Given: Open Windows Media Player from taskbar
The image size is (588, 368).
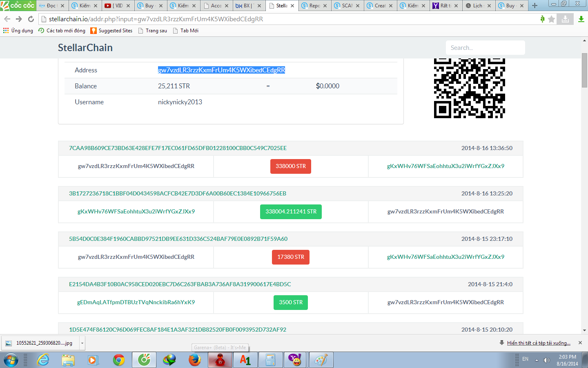Looking at the screenshot, I should click(x=94, y=360).
